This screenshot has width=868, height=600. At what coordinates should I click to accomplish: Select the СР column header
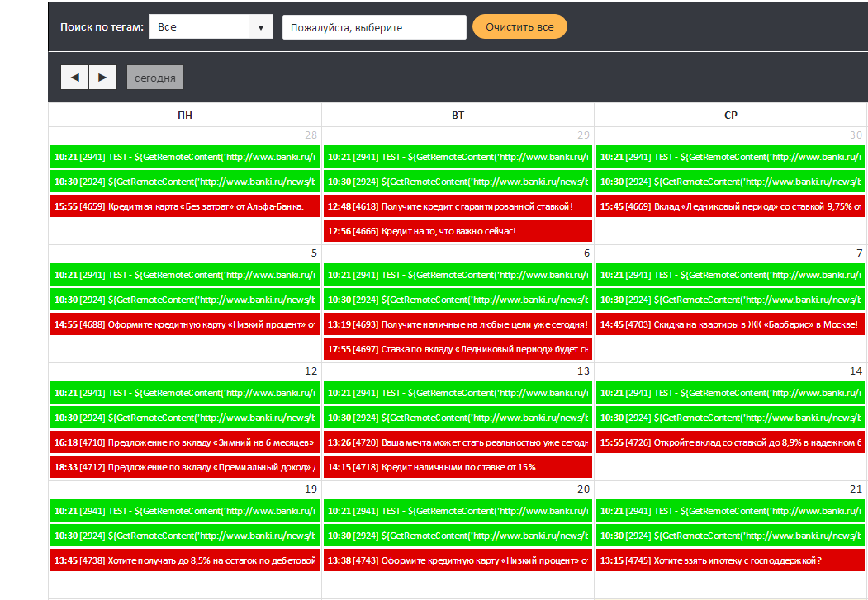(730, 115)
